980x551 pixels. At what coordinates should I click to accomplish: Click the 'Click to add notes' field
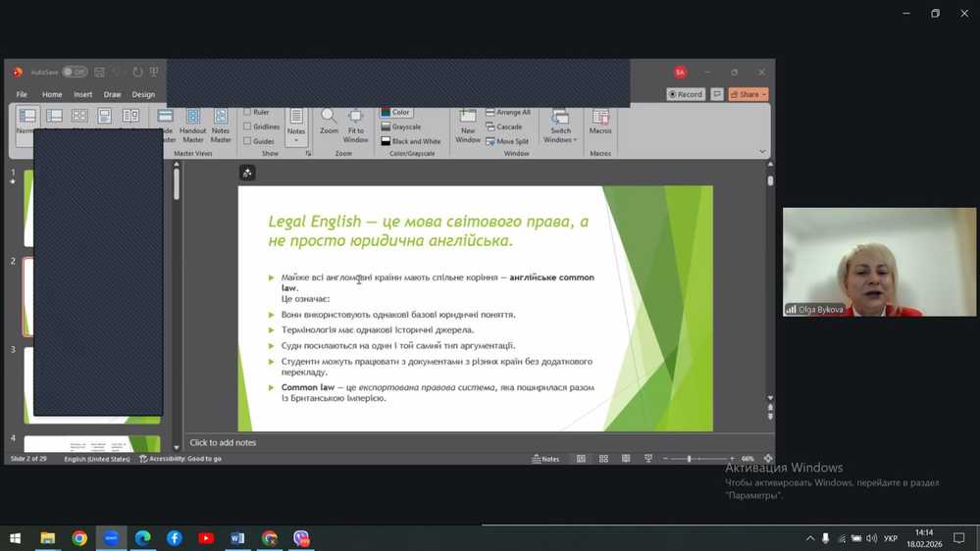pyautogui.click(x=224, y=443)
